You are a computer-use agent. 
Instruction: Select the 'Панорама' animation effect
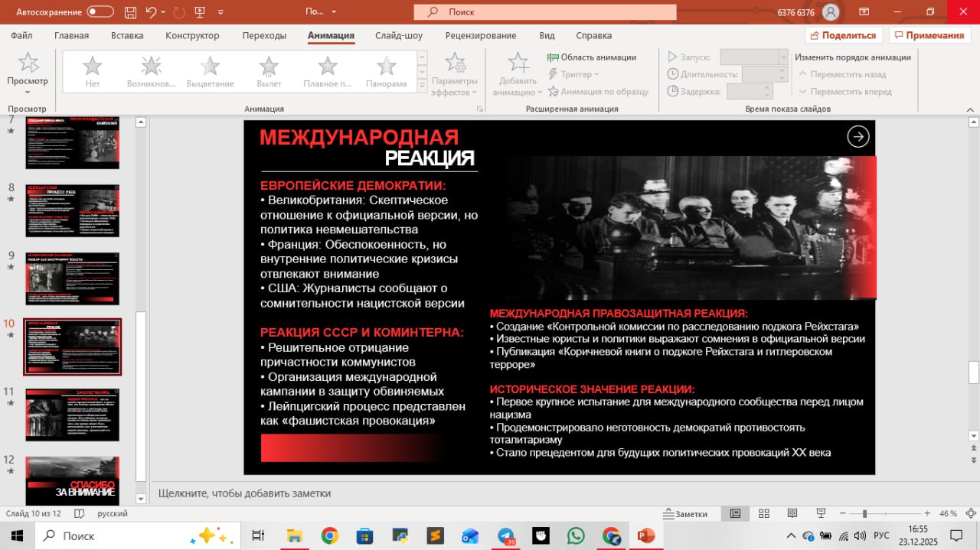[x=387, y=71]
